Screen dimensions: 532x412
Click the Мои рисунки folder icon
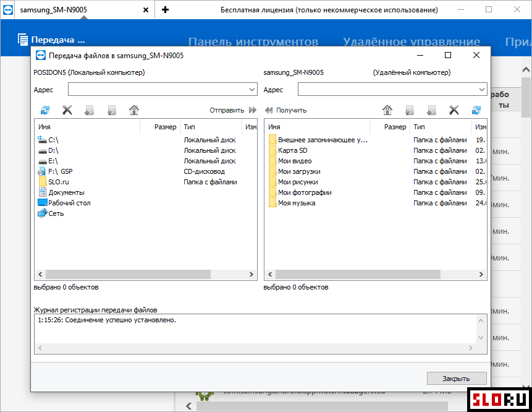click(x=272, y=182)
